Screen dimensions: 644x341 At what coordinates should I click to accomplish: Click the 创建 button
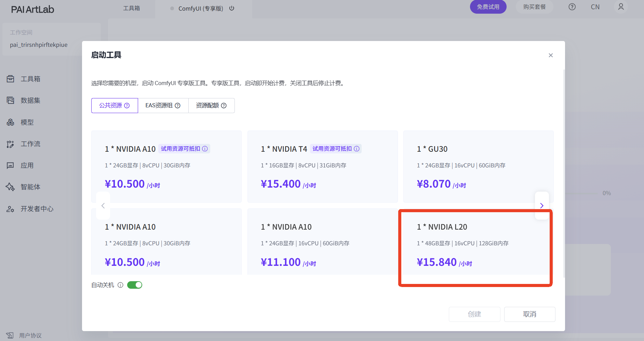[x=474, y=314]
